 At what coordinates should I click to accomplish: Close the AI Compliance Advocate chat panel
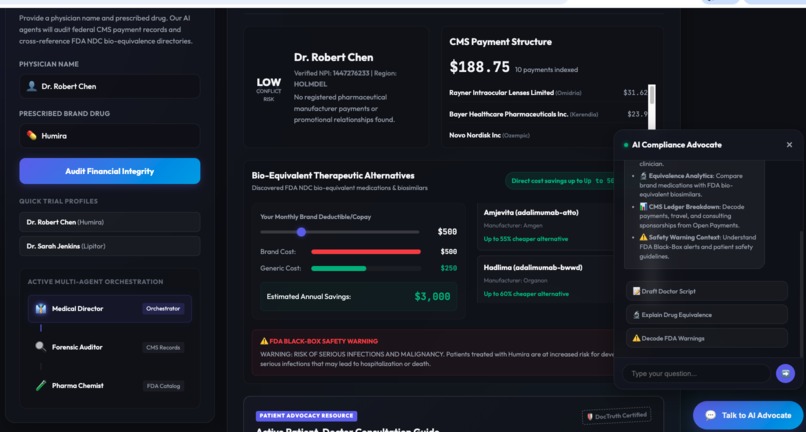click(789, 145)
